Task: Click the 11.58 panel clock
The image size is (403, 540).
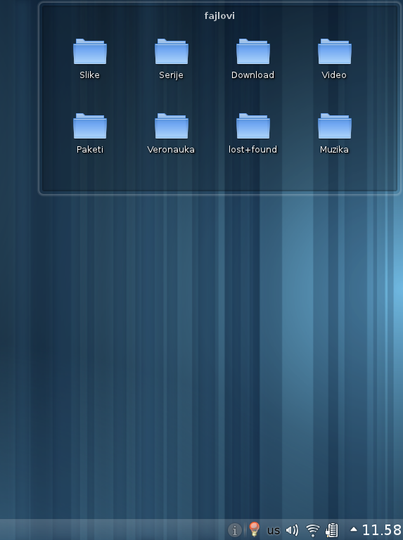Action: tap(382, 530)
